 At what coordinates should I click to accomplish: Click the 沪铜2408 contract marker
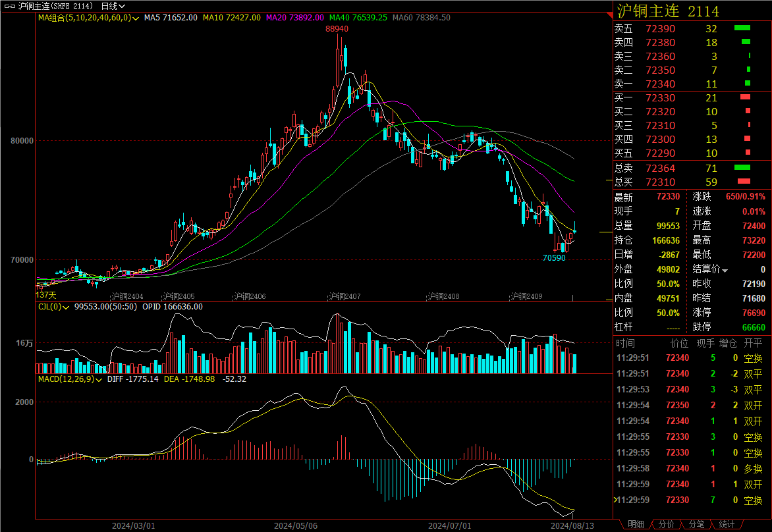coord(443,296)
